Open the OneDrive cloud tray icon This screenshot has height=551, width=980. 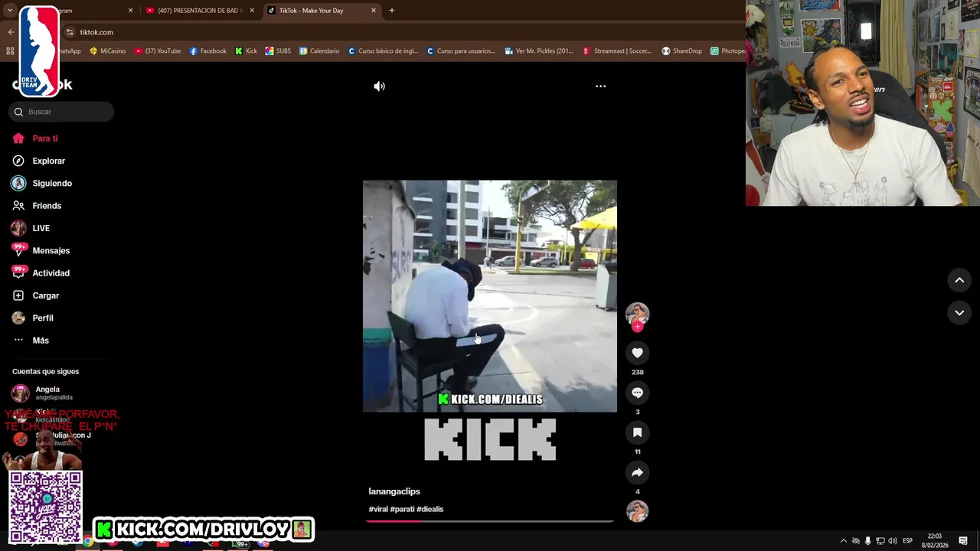(856, 541)
